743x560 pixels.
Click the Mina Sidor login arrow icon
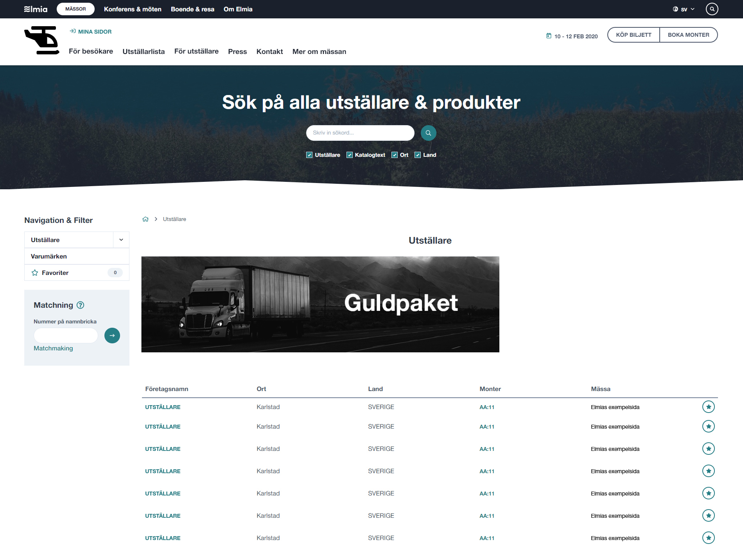pyautogui.click(x=73, y=31)
